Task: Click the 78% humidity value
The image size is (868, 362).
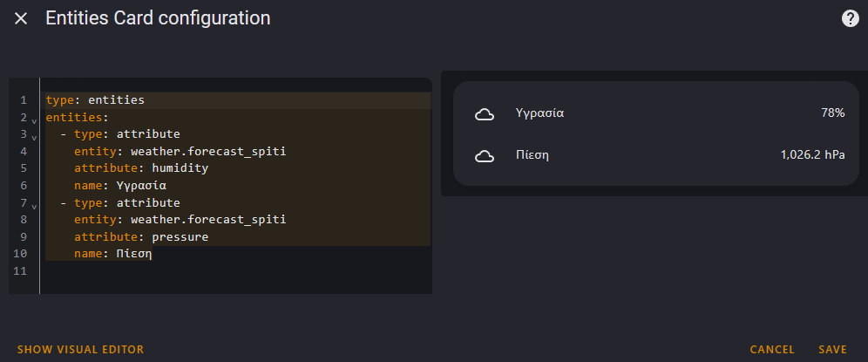Action: pos(832,113)
